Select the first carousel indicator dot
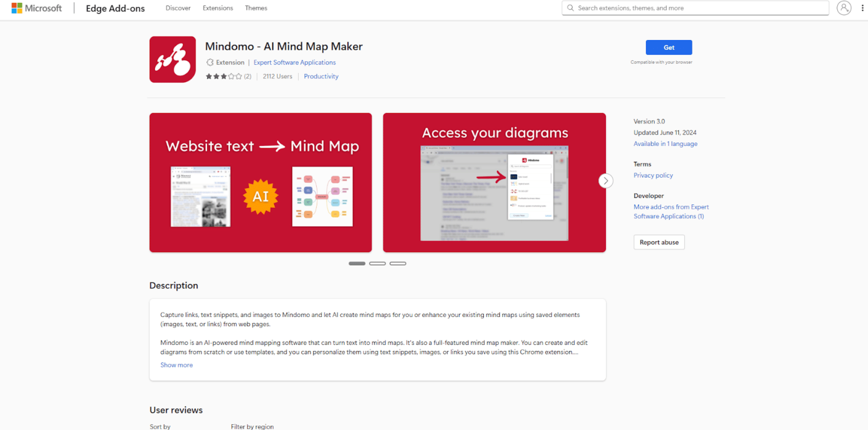 (x=357, y=263)
